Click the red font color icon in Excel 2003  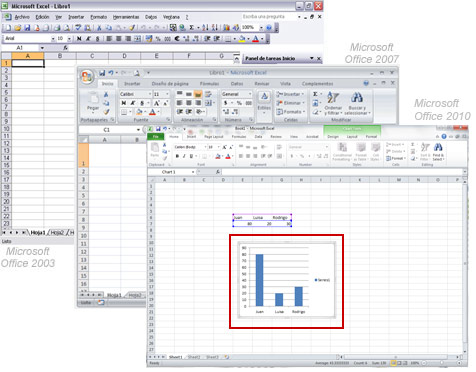pyautogui.click(x=256, y=39)
